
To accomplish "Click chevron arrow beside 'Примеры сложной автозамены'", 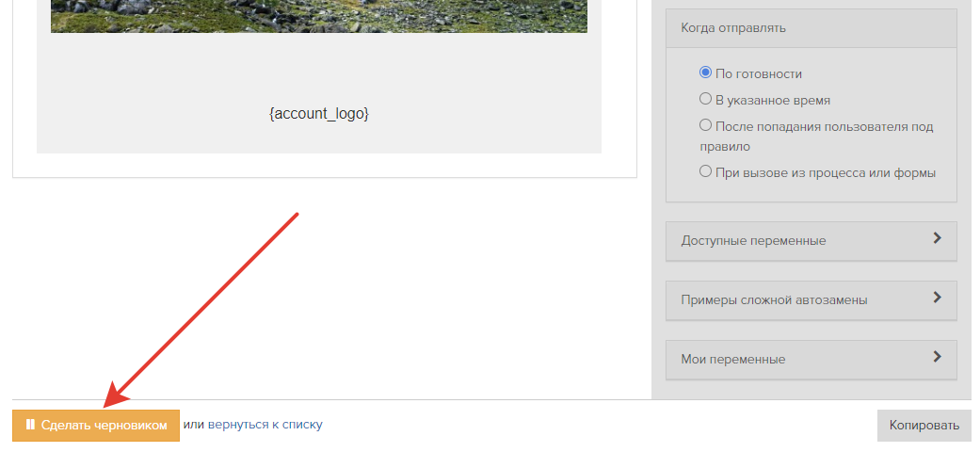I will point(937,298).
